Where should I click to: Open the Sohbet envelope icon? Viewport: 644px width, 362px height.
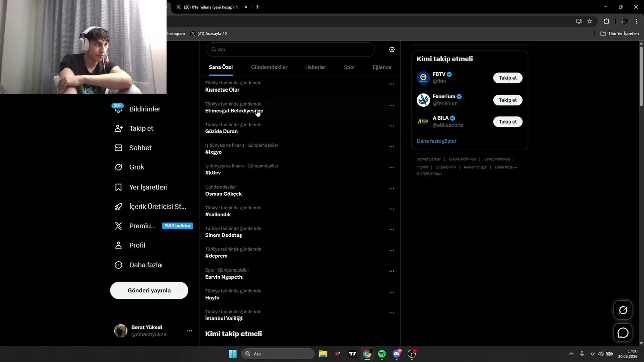point(118,148)
